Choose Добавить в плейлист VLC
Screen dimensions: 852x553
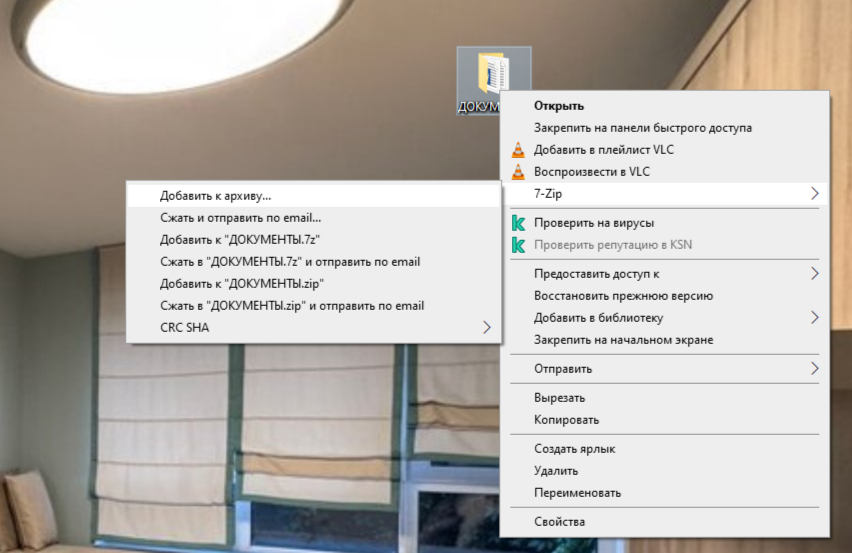pos(664,150)
